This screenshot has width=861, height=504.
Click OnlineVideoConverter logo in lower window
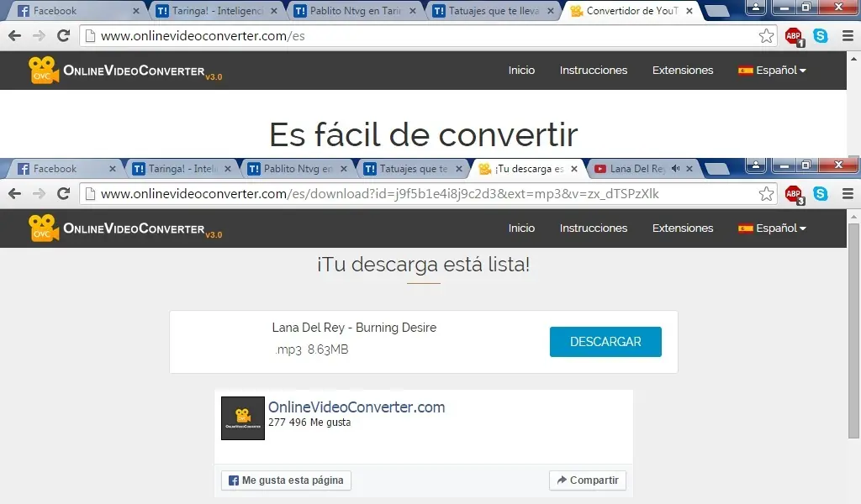pyautogui.click(x=125, y=228)
